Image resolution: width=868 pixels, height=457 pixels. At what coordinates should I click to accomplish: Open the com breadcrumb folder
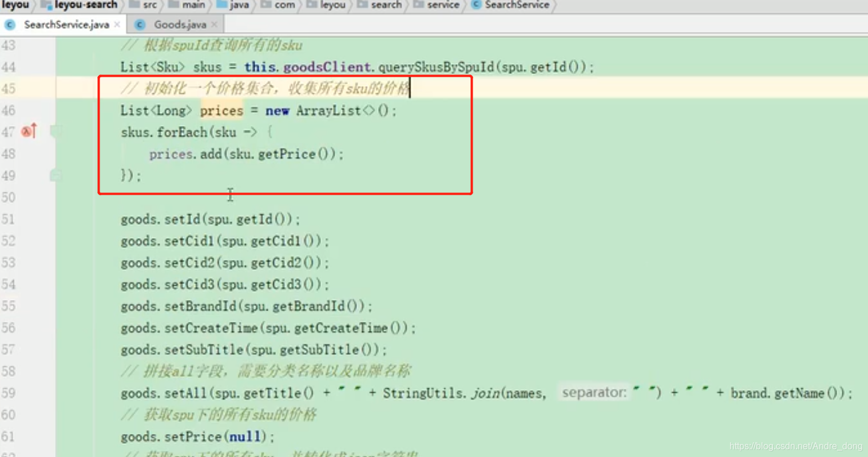tap(284, 5)
